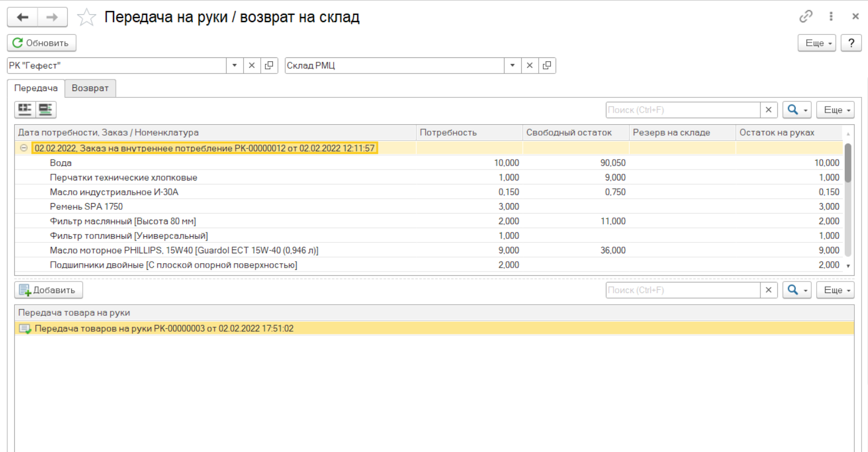Close the Передача на руки form
Viewport: 868px width, 452px height.
(855, 17)
